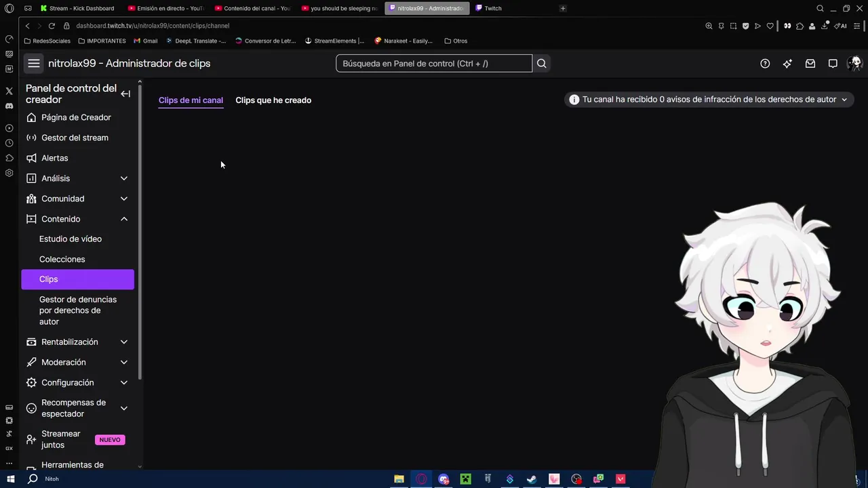The width and height of the screenshot is (868, 488).
Task: Expand the copyright infringement notice dropdown
Action: [x=709, y=100]
